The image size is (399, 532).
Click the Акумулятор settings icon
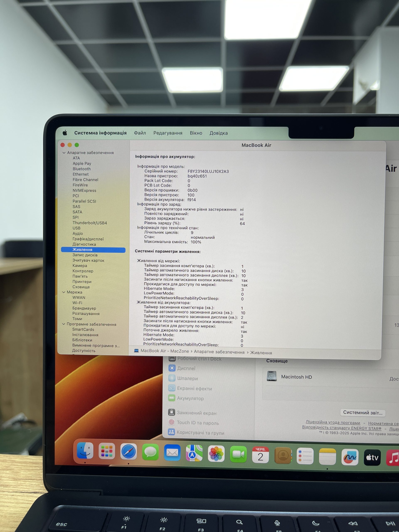171,398
